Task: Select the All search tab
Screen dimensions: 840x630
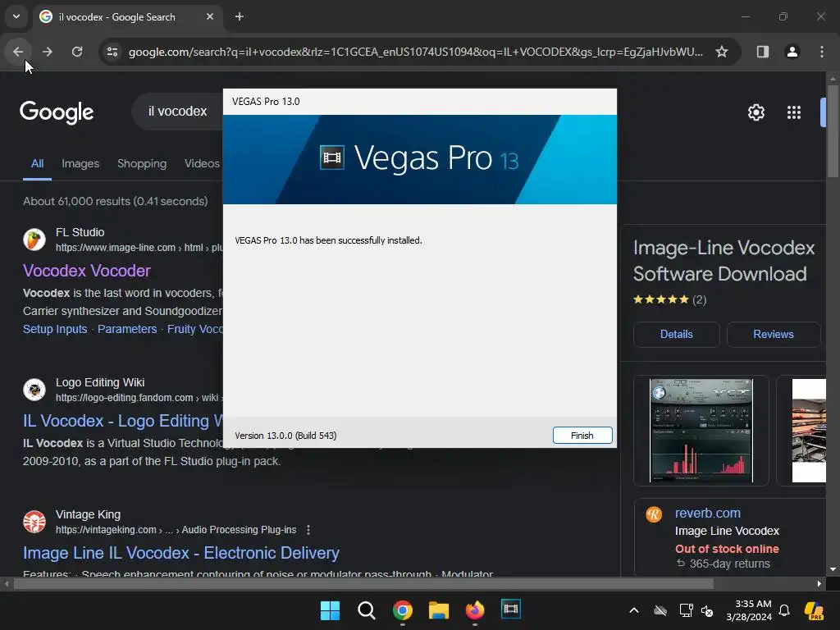Action: pyautogui.click(x=37, y=164)
